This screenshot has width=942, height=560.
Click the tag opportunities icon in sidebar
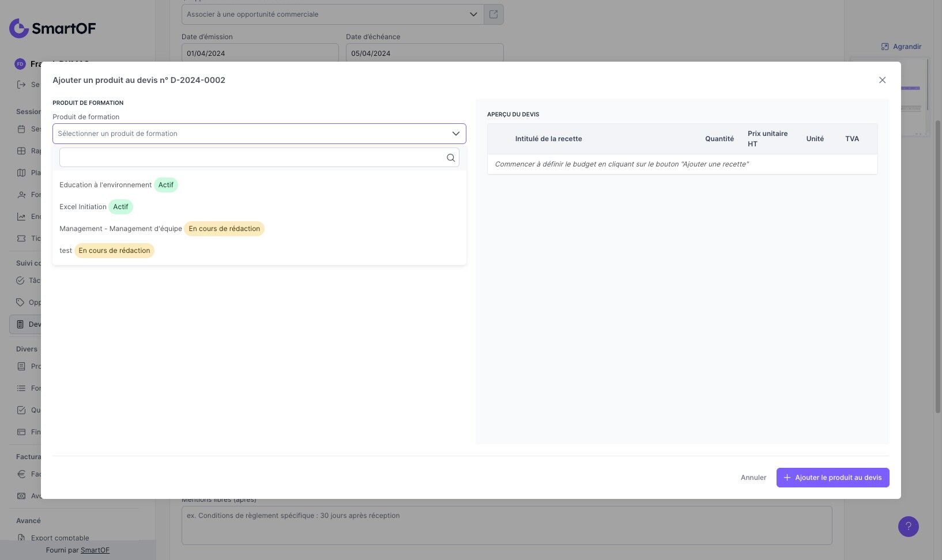point(20,302)
